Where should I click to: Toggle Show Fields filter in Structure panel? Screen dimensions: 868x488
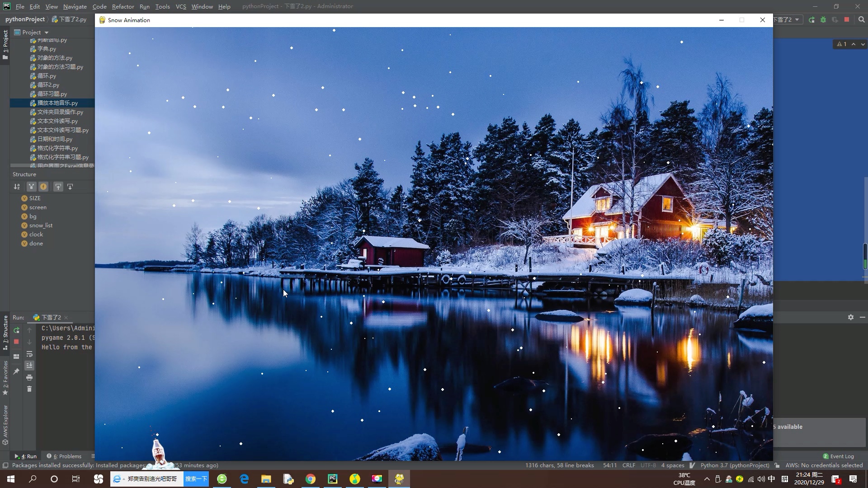click(43, 187)
